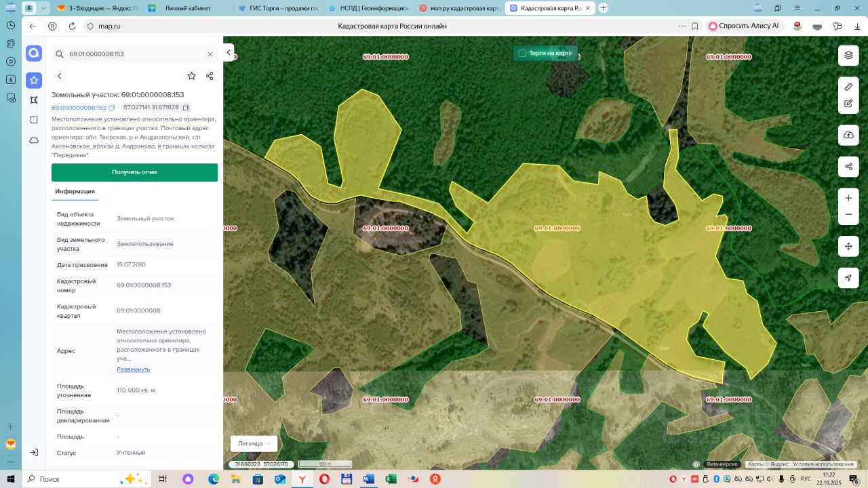Open the "Информация" tab
This screenshot has height=488, width=868.
click(75, 192)
